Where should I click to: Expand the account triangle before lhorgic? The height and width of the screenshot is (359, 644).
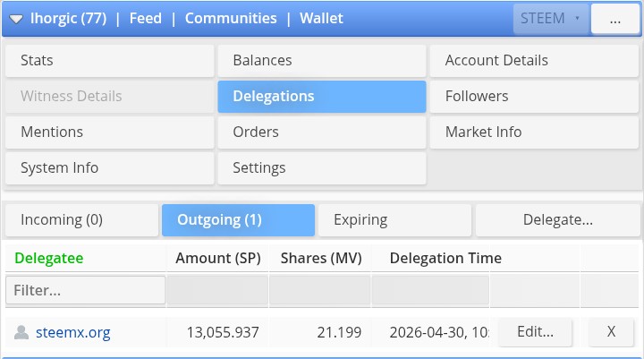point(16,19)
